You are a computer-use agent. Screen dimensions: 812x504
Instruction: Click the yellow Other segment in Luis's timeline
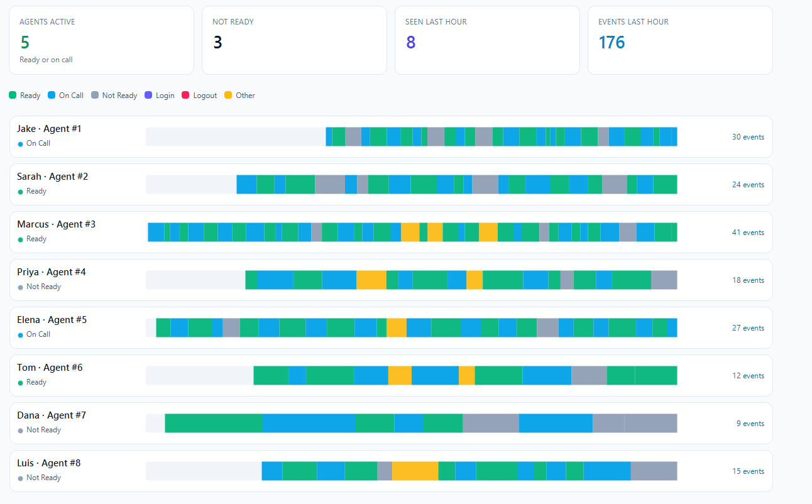415,471
